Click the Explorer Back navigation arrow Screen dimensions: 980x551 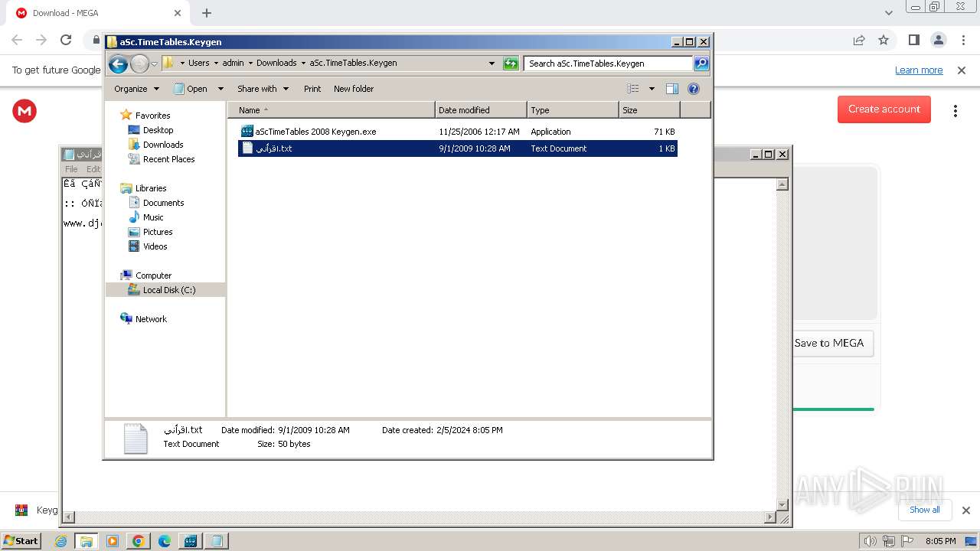(118, 64)
